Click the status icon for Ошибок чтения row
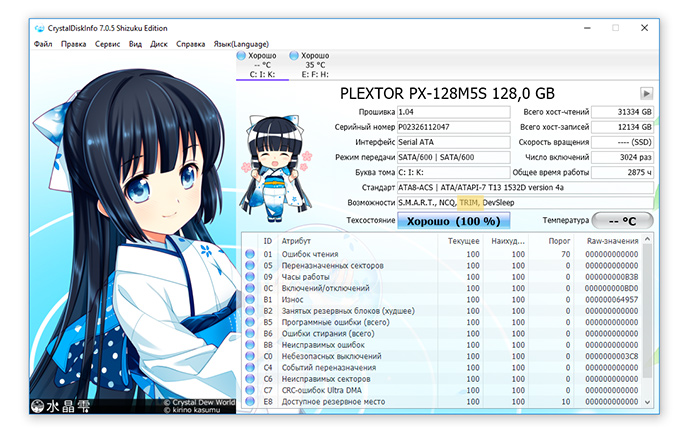Image resolution: width=700 pixels, height=439 pixels. 250,254
